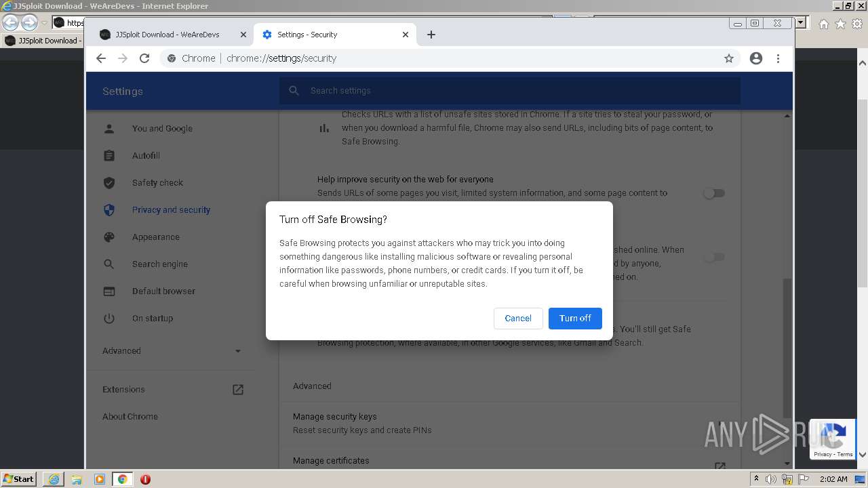Image resolution: width=868 pixels, height=488 pixels.
Task: Click the On startup power icon
Action: click(109, 319)
